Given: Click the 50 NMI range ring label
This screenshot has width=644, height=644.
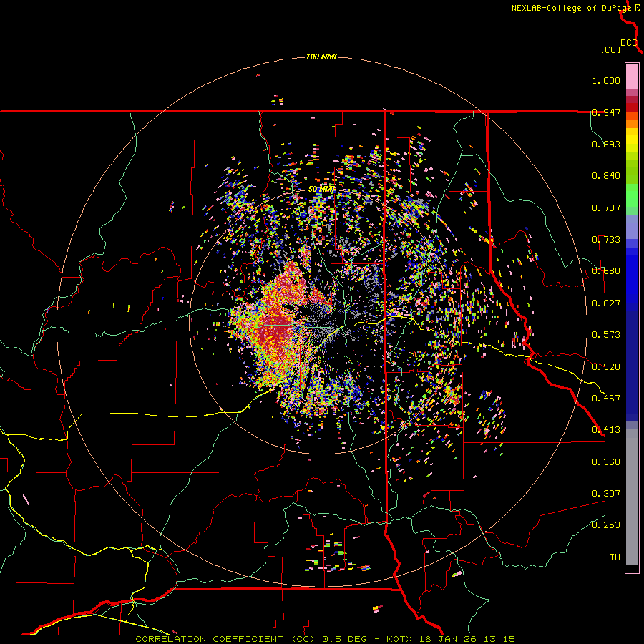Looking at the screenshot, I should point(321,190).
